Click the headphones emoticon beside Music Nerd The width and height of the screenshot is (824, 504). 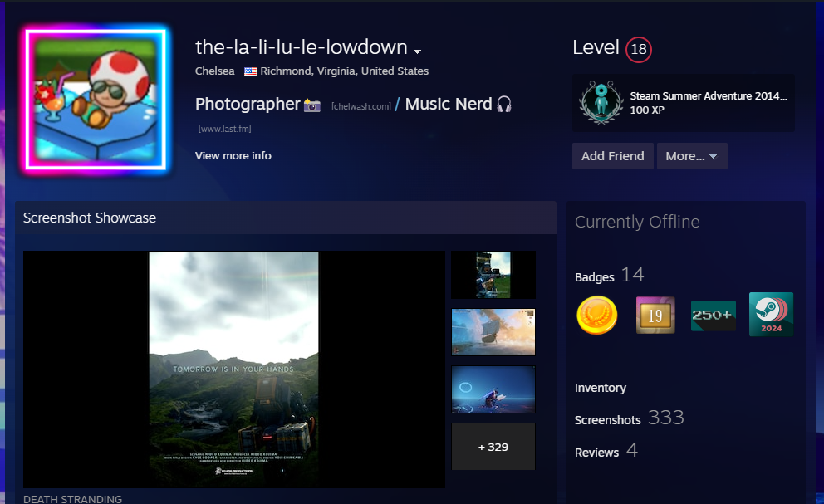504,104
